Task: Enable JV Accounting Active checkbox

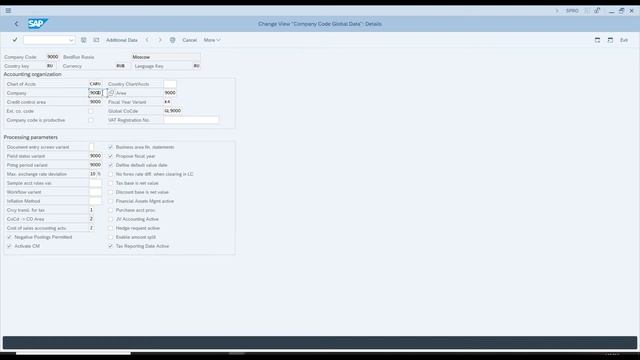Action: click(111, 219)
